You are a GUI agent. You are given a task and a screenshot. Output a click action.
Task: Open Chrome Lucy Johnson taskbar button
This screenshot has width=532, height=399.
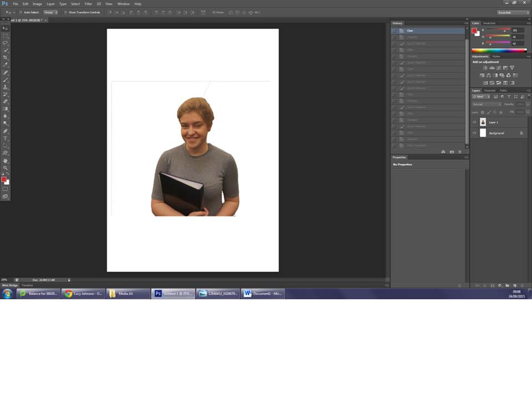click(84, 294)
